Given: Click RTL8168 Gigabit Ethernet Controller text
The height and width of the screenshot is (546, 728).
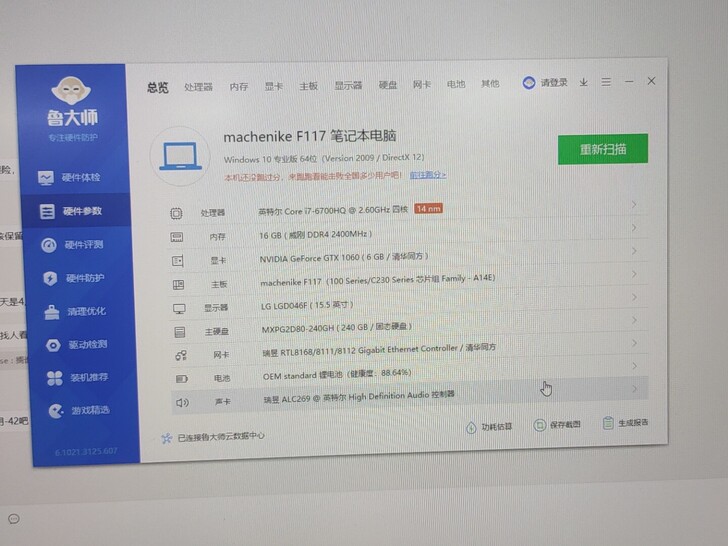Looking at the screenshot, I should click(x=379, y=350).
